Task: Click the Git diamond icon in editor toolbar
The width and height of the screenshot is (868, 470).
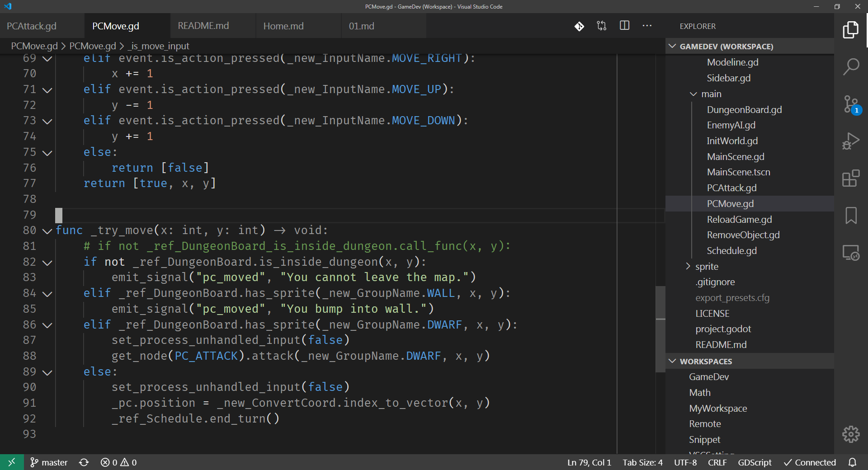Action: tap(579, 26)
